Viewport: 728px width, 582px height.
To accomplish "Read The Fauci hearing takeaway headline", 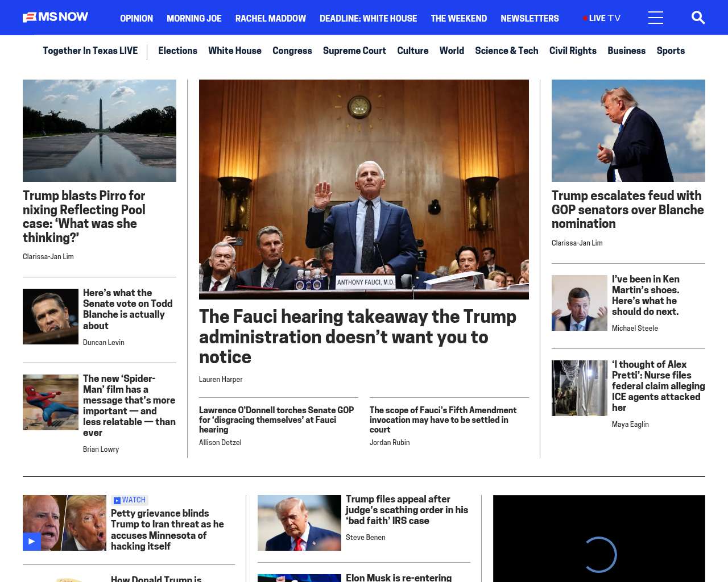I will pos(358,336).
